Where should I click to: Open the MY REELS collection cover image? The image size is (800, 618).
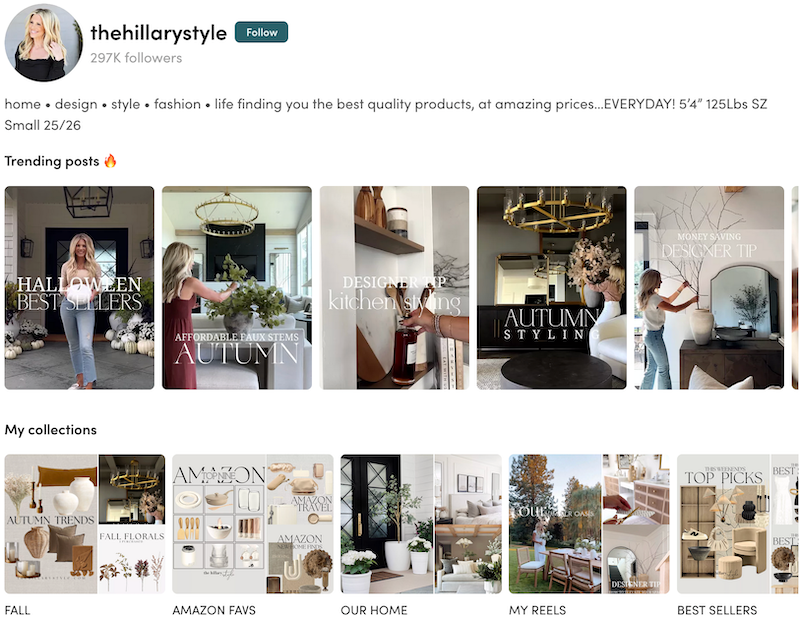pyautogui.click(x=589, y=524)
